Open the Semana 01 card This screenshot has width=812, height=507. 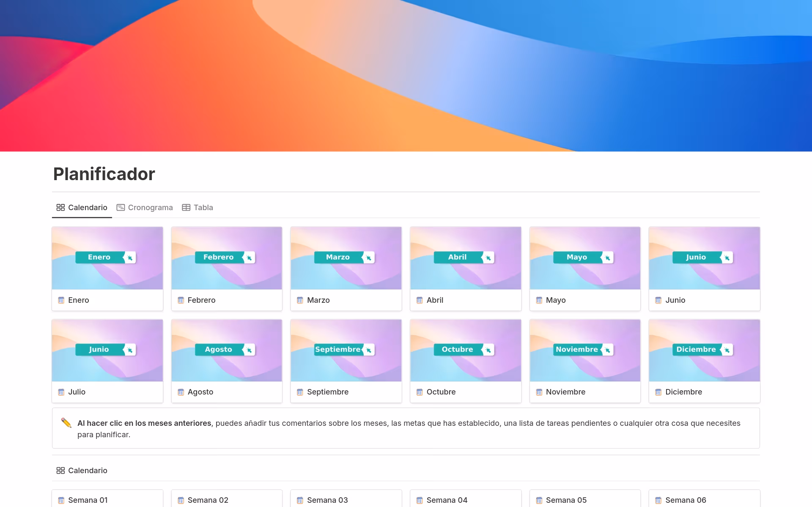(x=88, y=500)
